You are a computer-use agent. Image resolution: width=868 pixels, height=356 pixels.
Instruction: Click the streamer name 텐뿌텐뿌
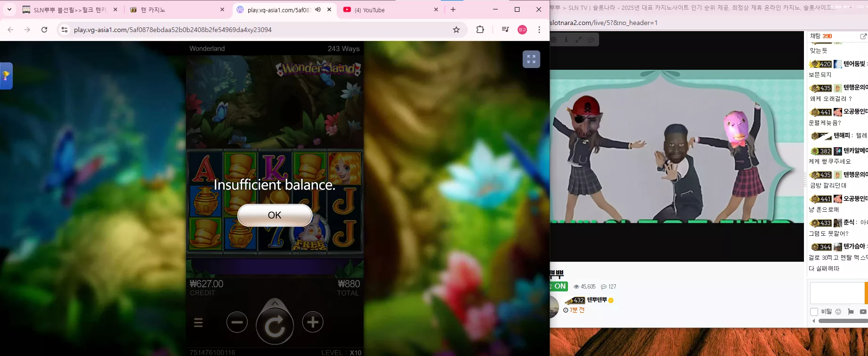[597, 300]
